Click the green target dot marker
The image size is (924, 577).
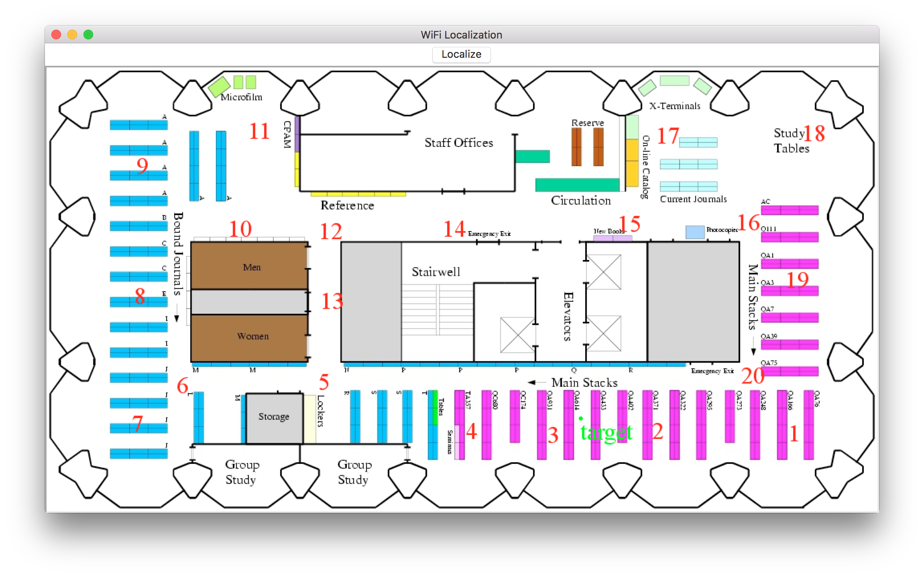point(580,419)
